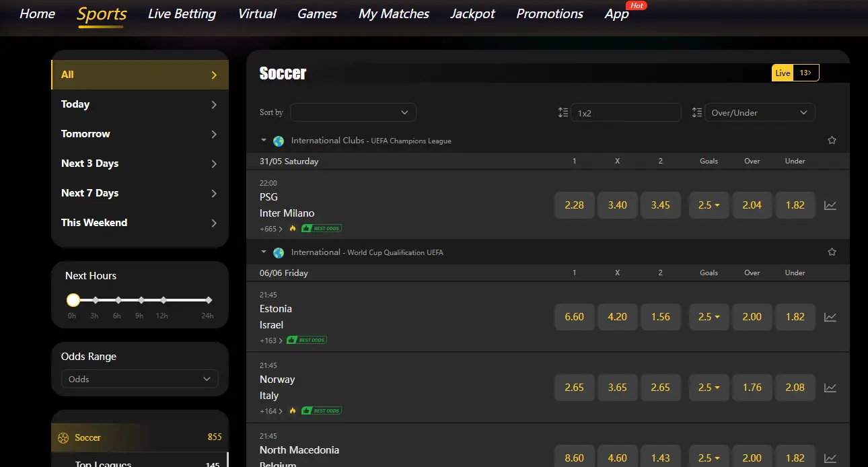Click the statistics chart icon for PSG match

pyautogui.click(x=830, y=205)
